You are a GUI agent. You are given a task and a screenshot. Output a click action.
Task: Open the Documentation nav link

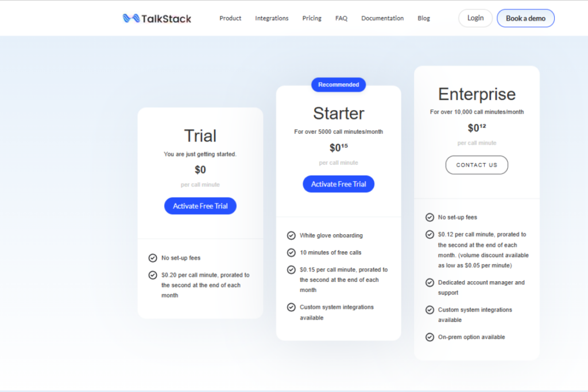click(382, 18)
